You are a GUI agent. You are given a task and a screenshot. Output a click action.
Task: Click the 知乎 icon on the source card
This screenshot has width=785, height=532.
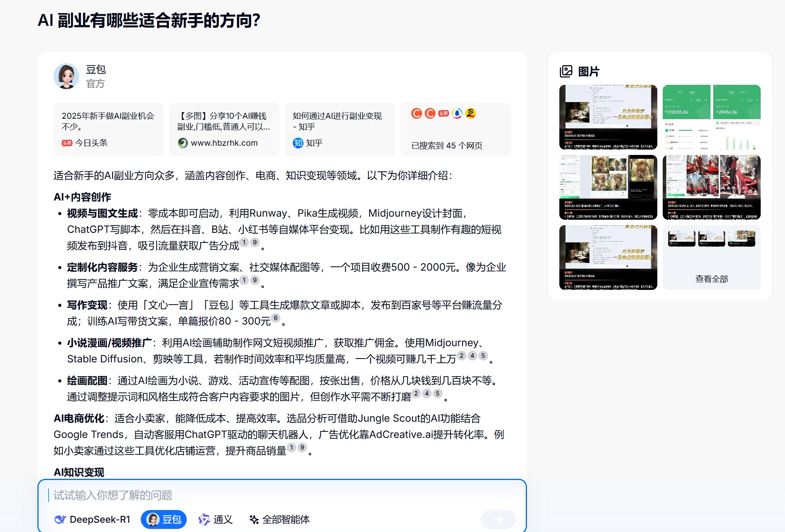(298, 143)
